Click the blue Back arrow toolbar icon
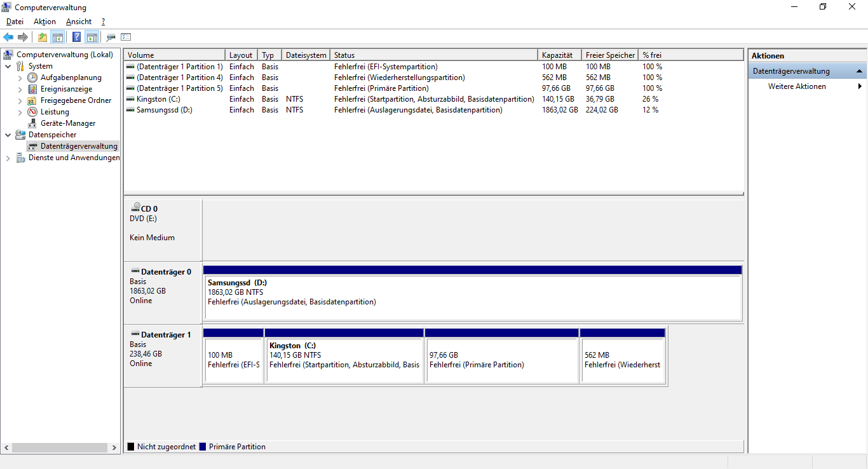This screenshot has height=469, width=868. click(x=8, y=37)
